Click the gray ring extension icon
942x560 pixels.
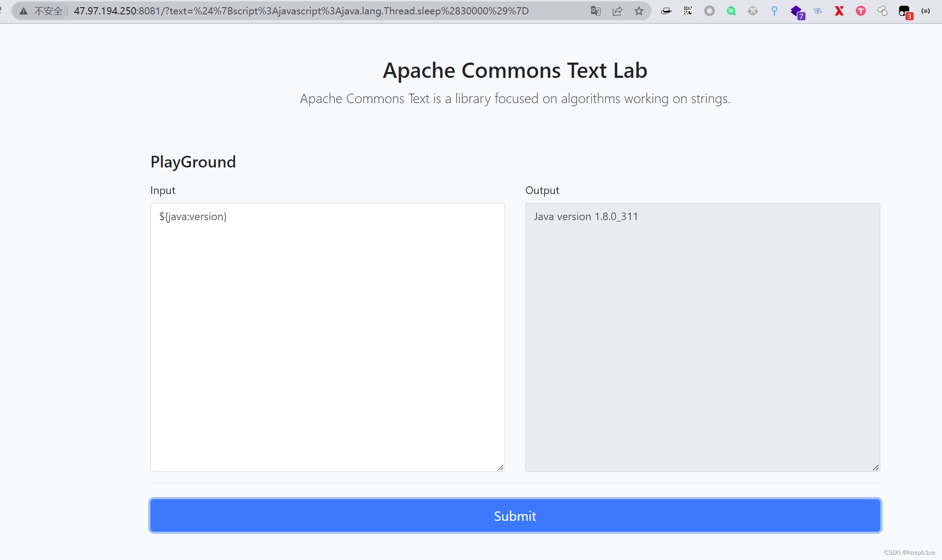[x=709, y=11]
